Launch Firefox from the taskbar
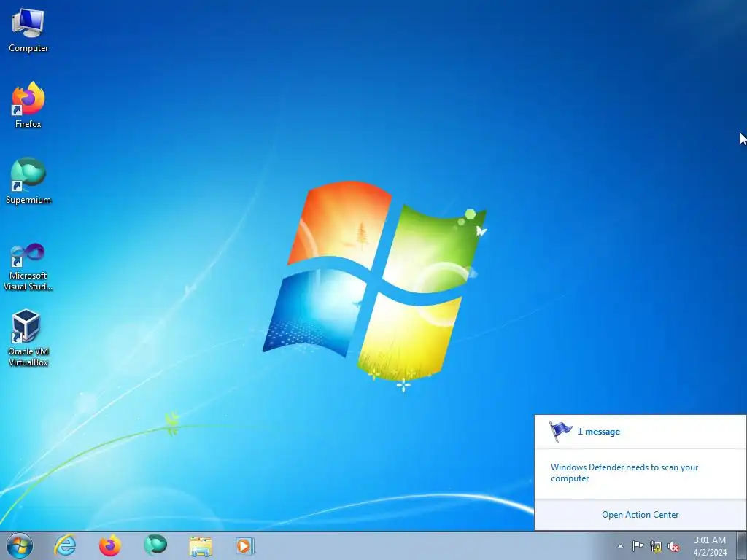The width and height of the screenshot is (747, 560). pyautogui.click(x=110, y=545)
